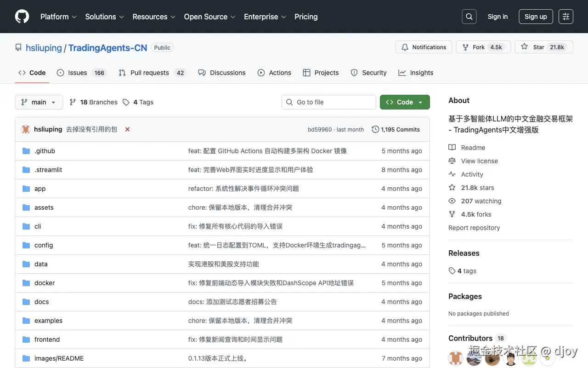Viewport: 588px width, 368px height.
Task: Expand the Solutions menu
Action: (105, 17)
